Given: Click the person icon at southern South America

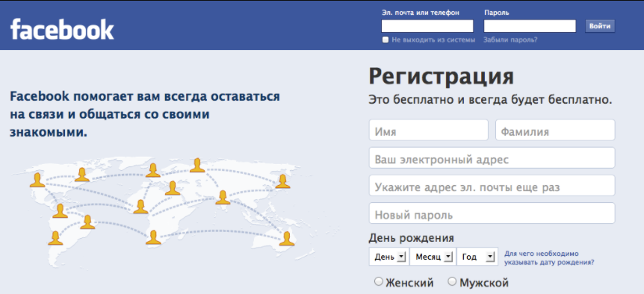Looking at the screenshot, I should [x=55, y=238].
